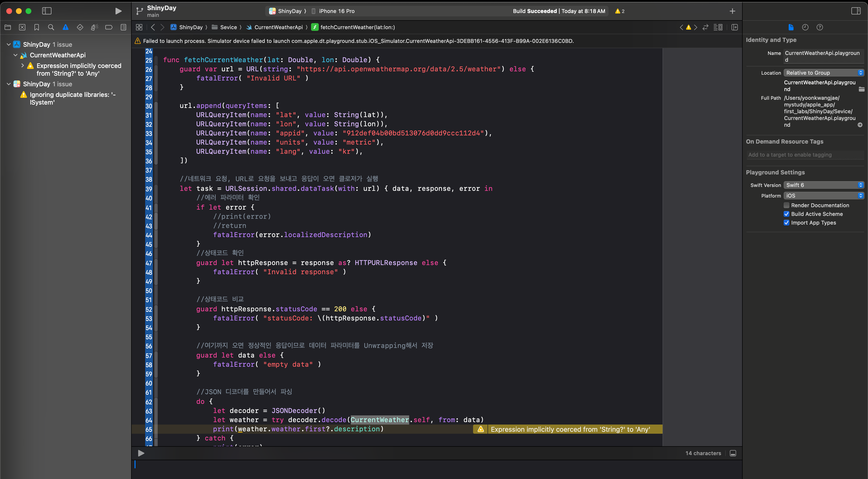Add editor on right
The image size is (868, 479).
[735, 27]
